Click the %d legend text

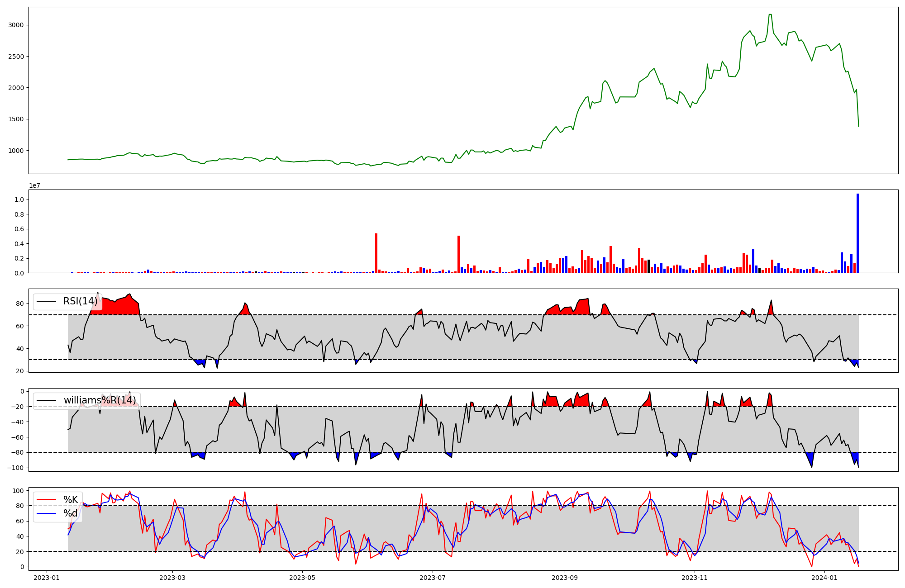[x=71, y=513]
